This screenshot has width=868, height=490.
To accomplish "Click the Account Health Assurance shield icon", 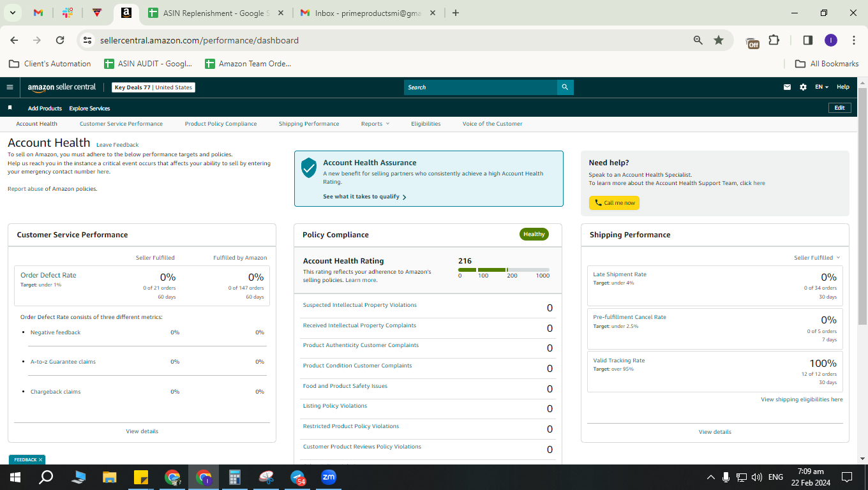I will 309,168.
